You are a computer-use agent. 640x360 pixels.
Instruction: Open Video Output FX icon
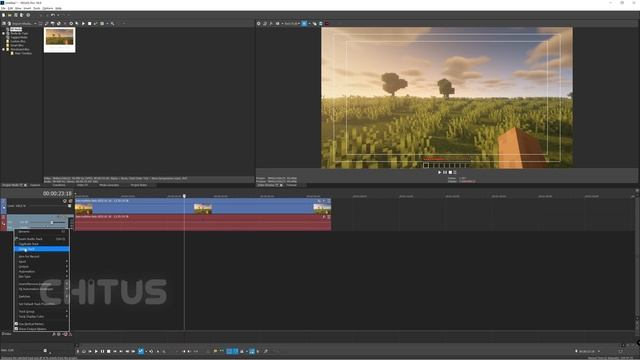click(x=271, y=24)
